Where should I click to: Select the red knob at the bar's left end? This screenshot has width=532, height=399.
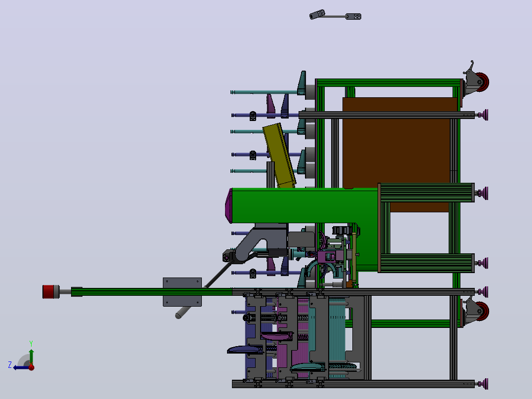pos(48,292)
